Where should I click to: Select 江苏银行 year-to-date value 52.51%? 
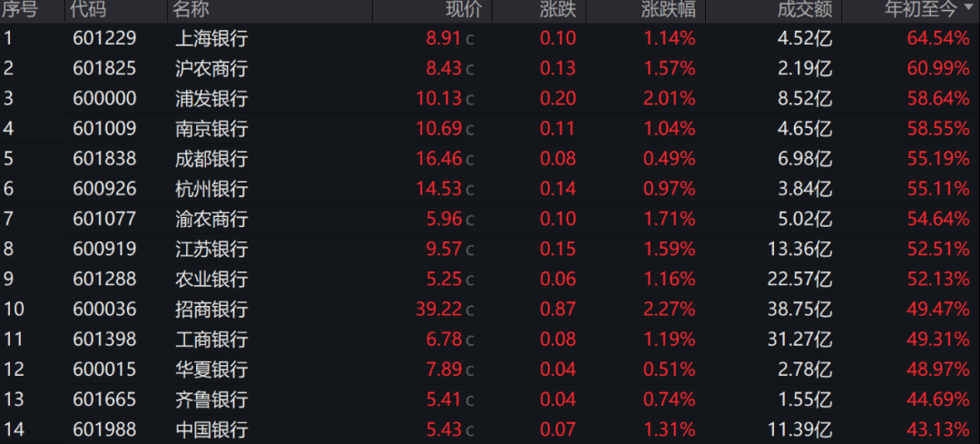[x=938, y=249]
